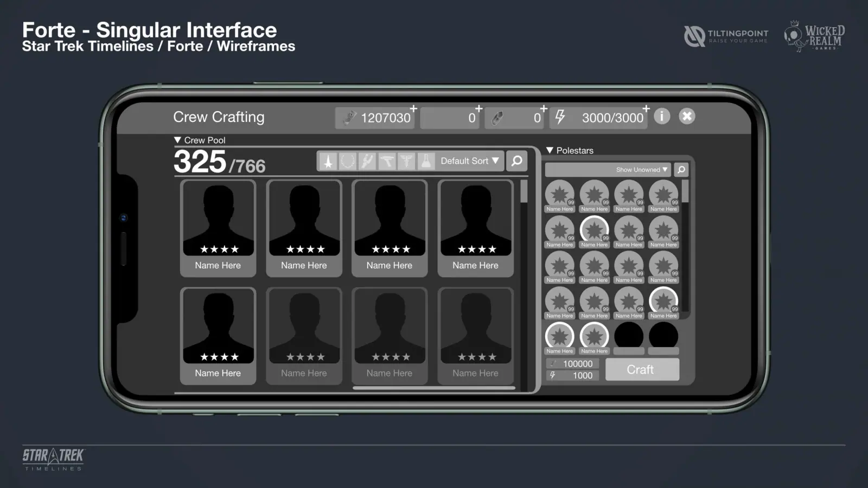This screenshot has height=488, width=868.
Task: Click the Crew Crafting title
Action: click(x=219, y=117)
